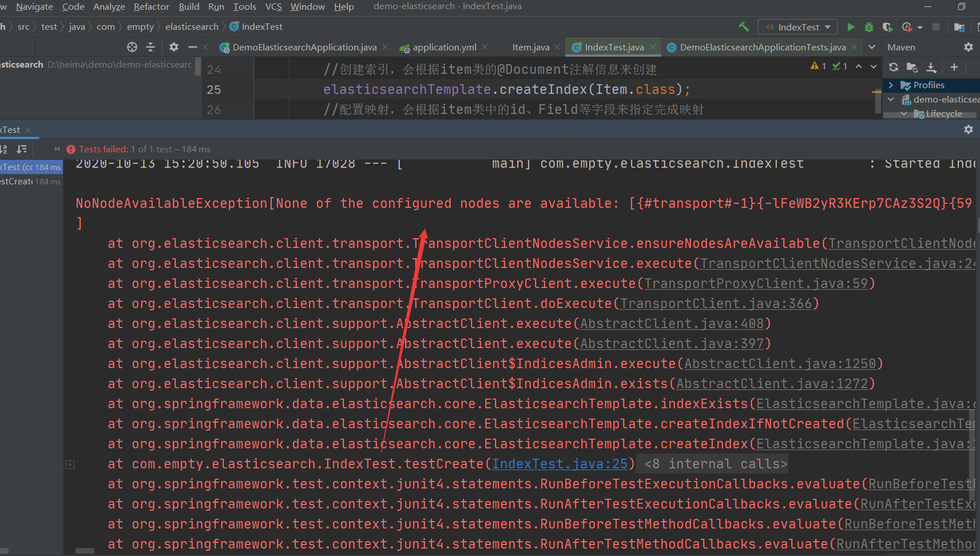Expand the Profiles node in Maven

(x=891, y=85)
